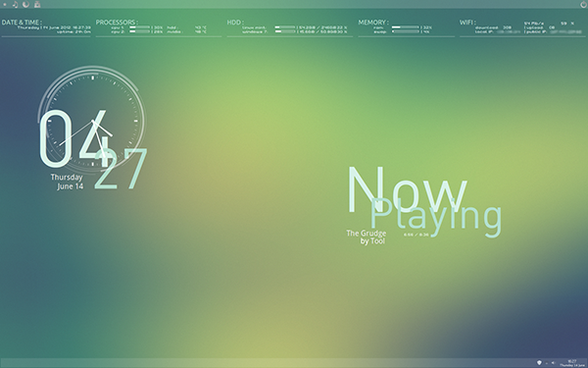Click the cpu 2 usage bar
Viewport: 588px width, 368px height.
pyautogui.click(x=139, y=31)
